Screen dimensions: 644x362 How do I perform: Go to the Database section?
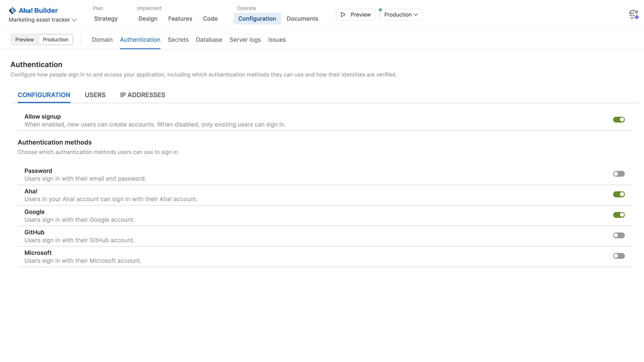(x=209, y=40)
